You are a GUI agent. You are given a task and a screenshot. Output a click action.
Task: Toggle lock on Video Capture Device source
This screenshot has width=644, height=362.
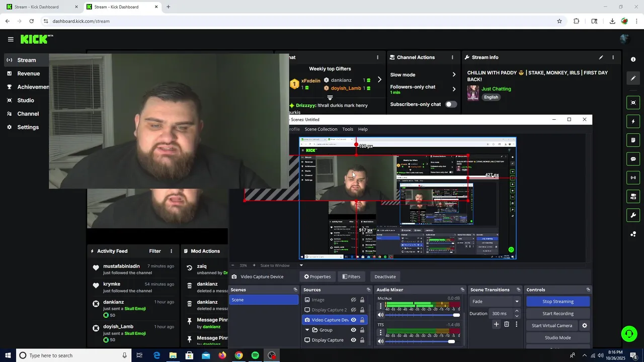pos(362,320)
